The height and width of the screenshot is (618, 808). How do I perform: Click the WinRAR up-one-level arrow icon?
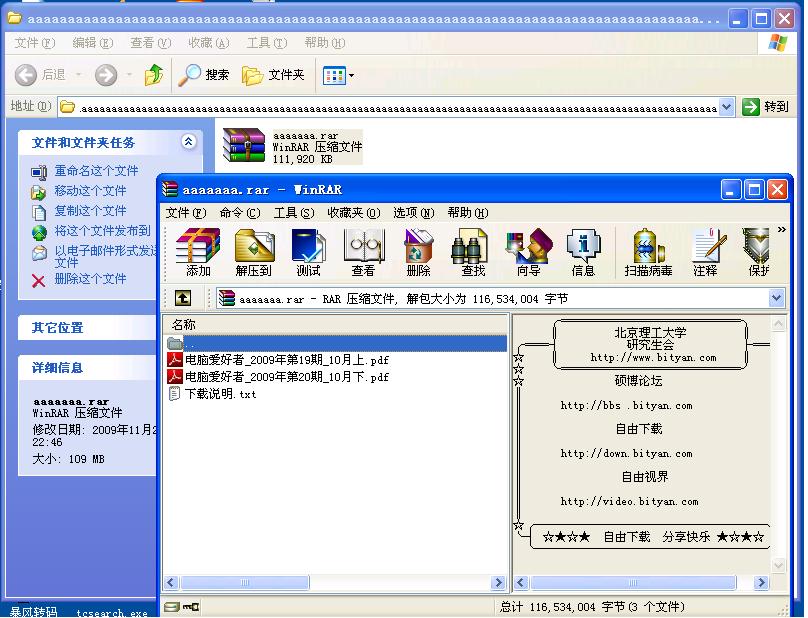pyautogui.click(x=183, y=298)
